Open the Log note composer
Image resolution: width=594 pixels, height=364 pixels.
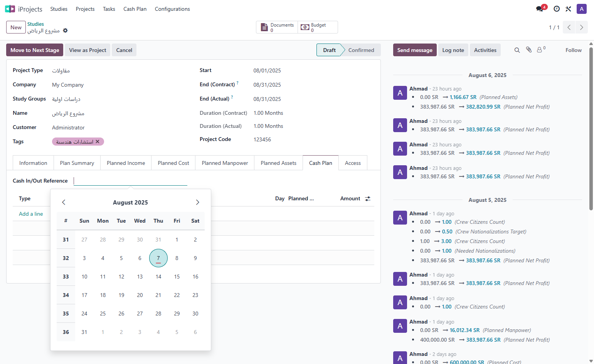453,50
